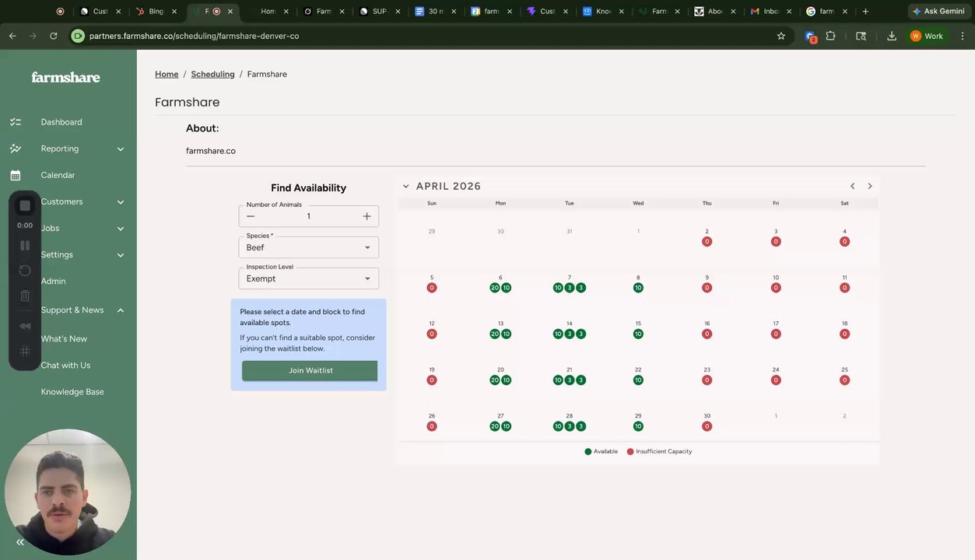Switch to the 30 m document tab
Viewport: 975px width, 560px height.
pos(437,12)
